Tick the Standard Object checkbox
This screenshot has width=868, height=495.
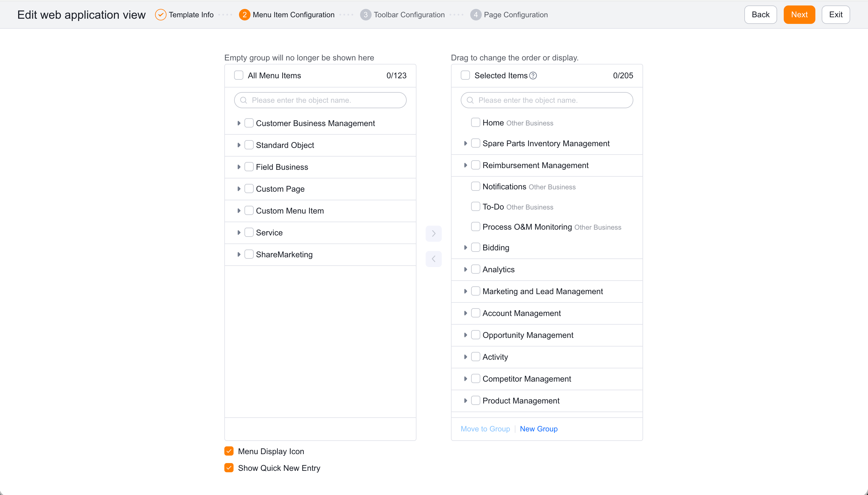(249, 145)
